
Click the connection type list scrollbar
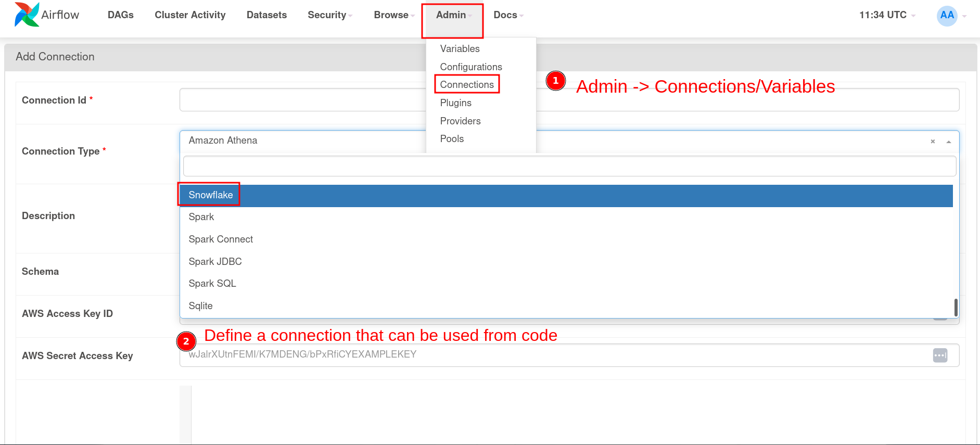point(956,307)
